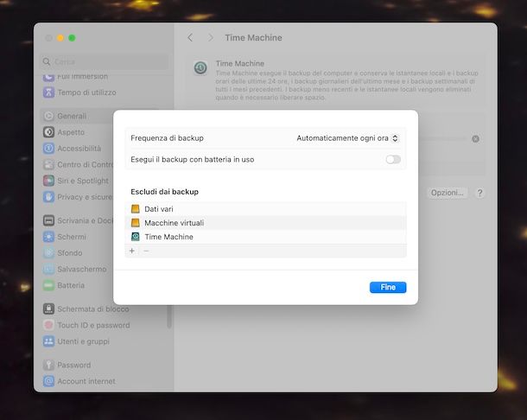Click the Schermata di blocco lock icon
Image resolution: width=527 pixels, height=420 pixels.
[48, 309]
